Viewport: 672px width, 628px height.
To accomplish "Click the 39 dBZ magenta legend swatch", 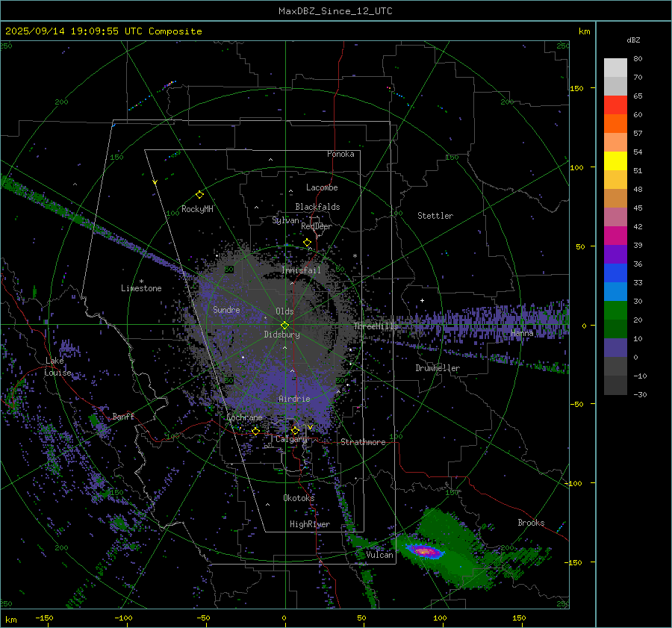I will tap(615, 236).
